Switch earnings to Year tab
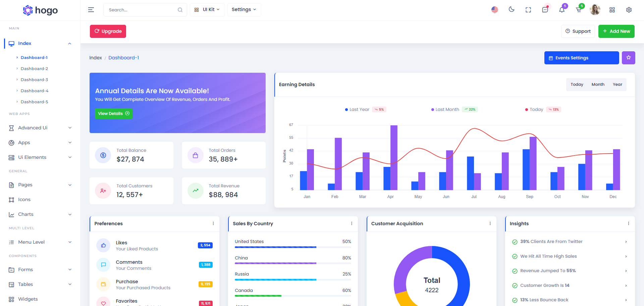Screen dimensions: 644x306 (618, 84)
